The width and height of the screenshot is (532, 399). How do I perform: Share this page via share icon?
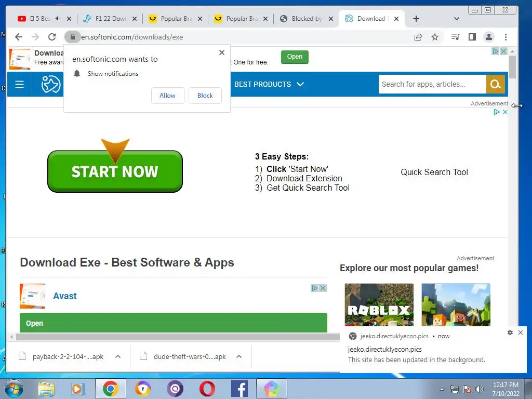(418, 37)
